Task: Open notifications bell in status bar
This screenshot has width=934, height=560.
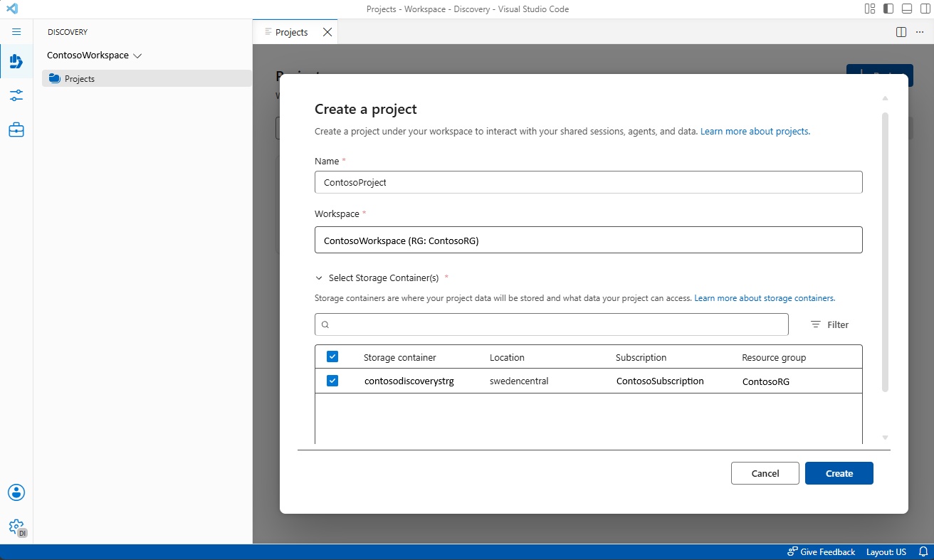Action: pos(923,552)
